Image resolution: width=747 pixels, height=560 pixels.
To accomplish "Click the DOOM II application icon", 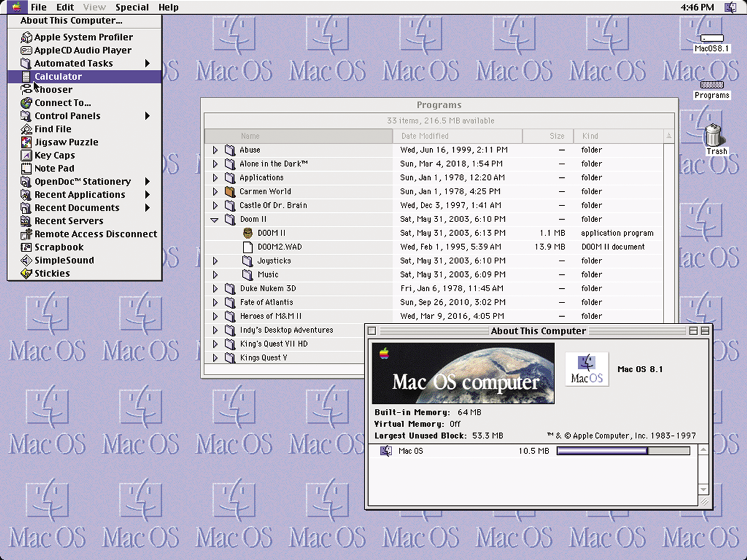I will pyautogui.click(x=248, y=233).
